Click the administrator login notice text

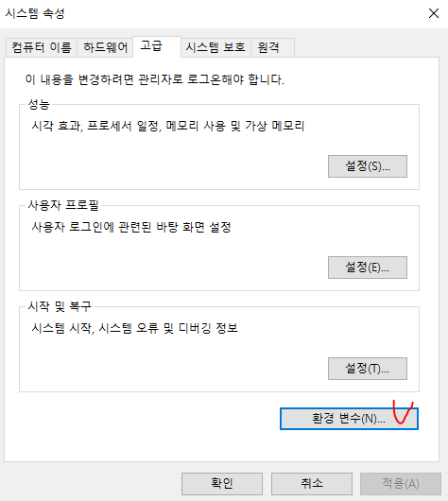pyautogui.click(x=155, y=79)
